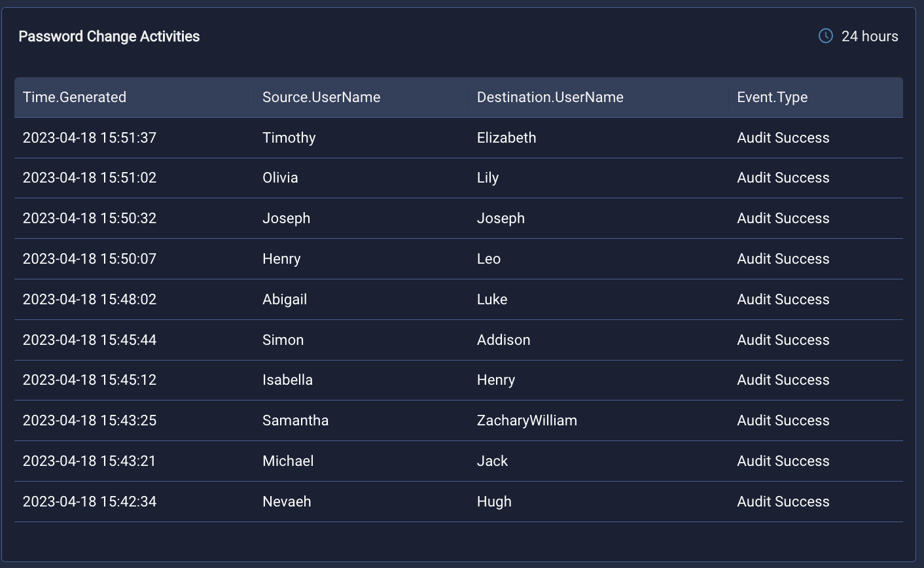
Task: Click source username Isabella
Action: pos(287,380)
